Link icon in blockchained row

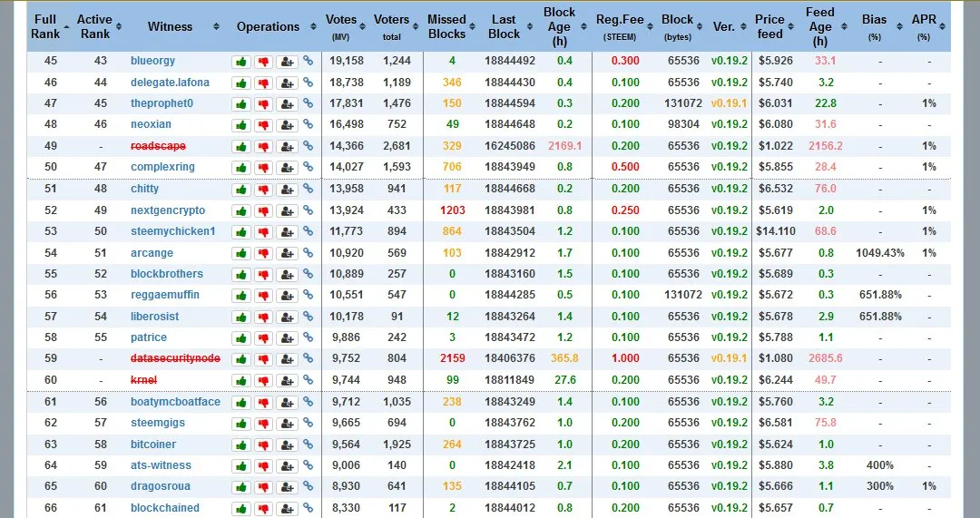309,507
